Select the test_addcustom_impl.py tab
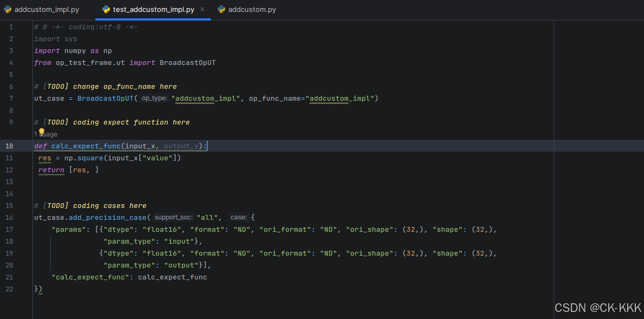The height and width of the screenshot is (319, 644). [153, 10]
